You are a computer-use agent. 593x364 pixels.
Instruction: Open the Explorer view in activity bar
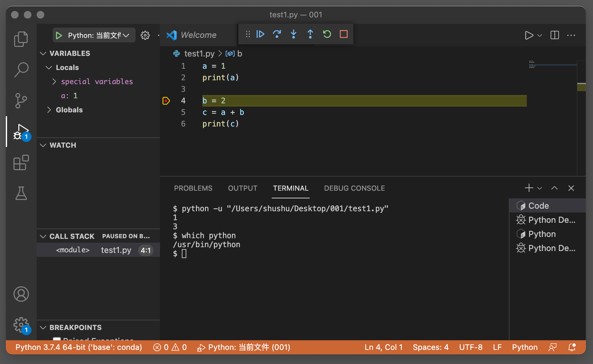point(21,39)
